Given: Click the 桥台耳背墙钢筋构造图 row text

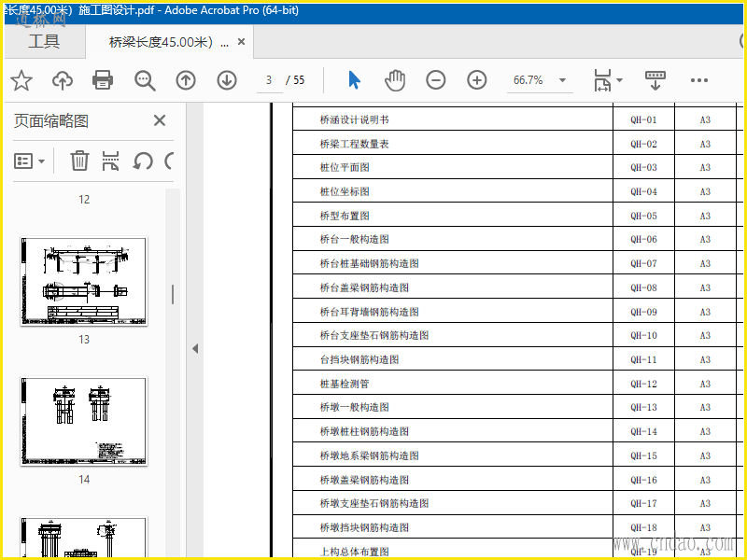Looking at the screenshot, I should pos(369,312).
